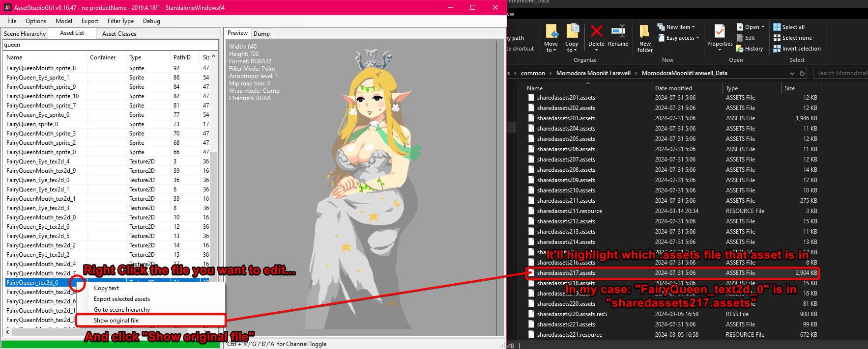868x349 pixels.
Task: Select file 'sharedassets217.assets' in Explorer
Action: coord(672,273)
